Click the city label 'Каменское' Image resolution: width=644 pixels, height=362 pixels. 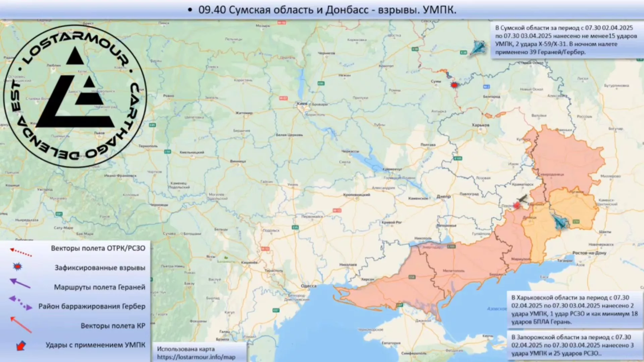pos(418,198)
